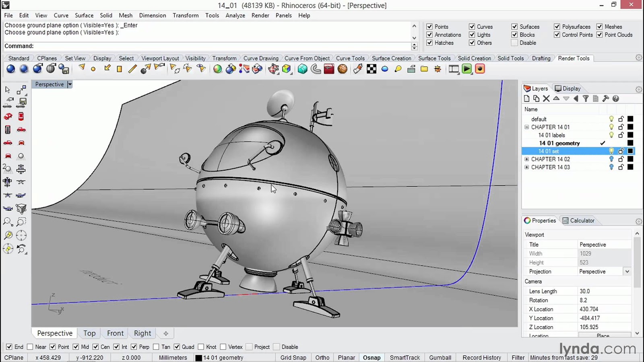This screenshot has width=644, height=362.
Task: Enable the Near osnap checkbox
Action: click(30, 347)
